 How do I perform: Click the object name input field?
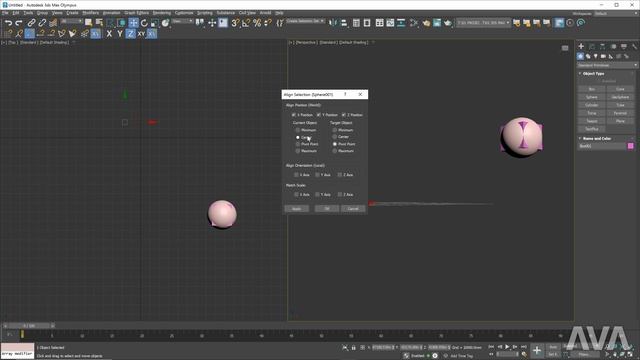(x=602, y=146)
